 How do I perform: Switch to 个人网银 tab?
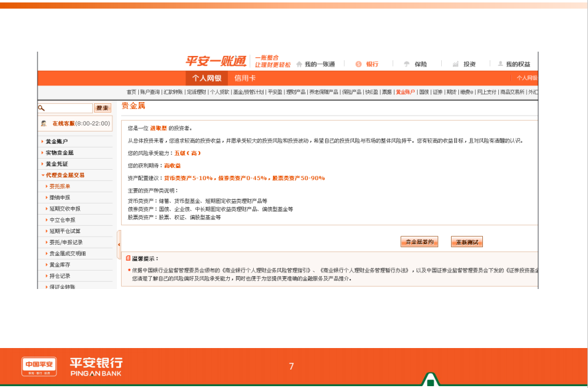click(206, 78)
